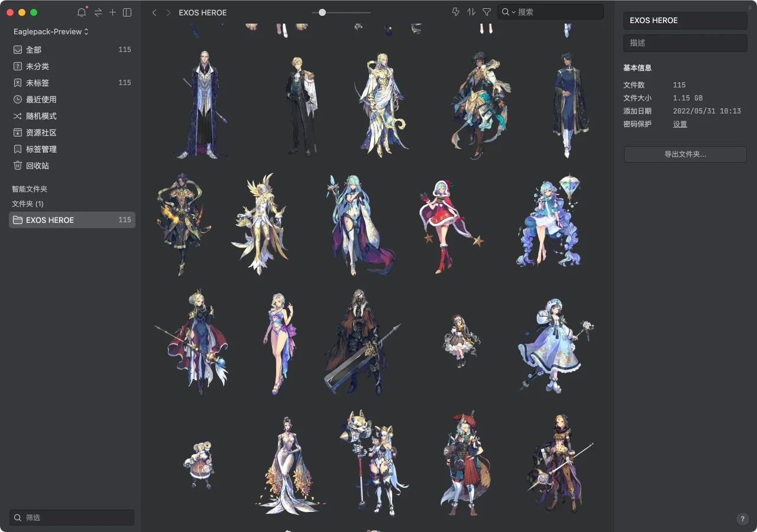The height and width of the screenshot is (532, 757).
Task: Select the EXOS HEROE folder
Action: click(x=72, y=220)
